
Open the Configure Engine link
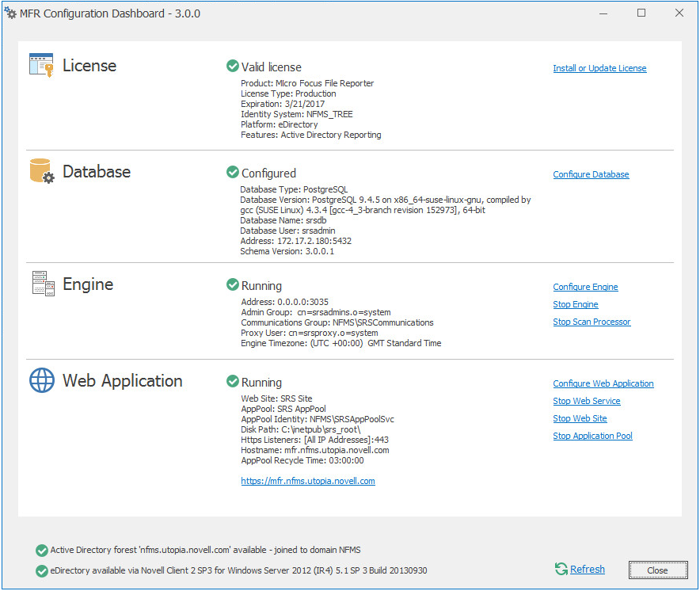point(585,287)
